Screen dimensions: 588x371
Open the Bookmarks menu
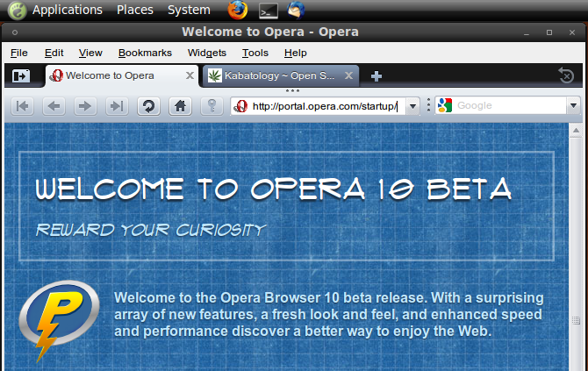(145, 53)
